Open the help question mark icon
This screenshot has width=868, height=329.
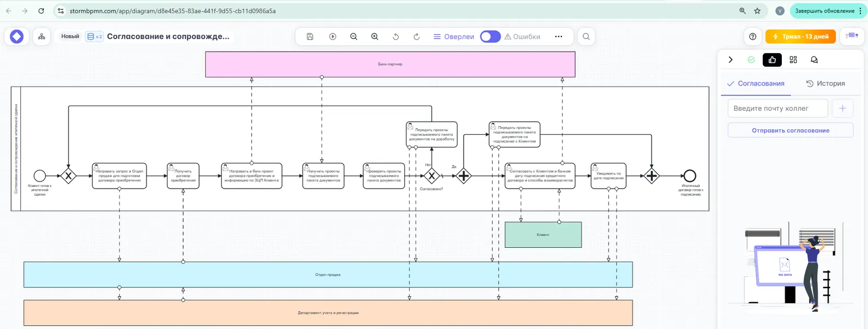tap(753, 37)
